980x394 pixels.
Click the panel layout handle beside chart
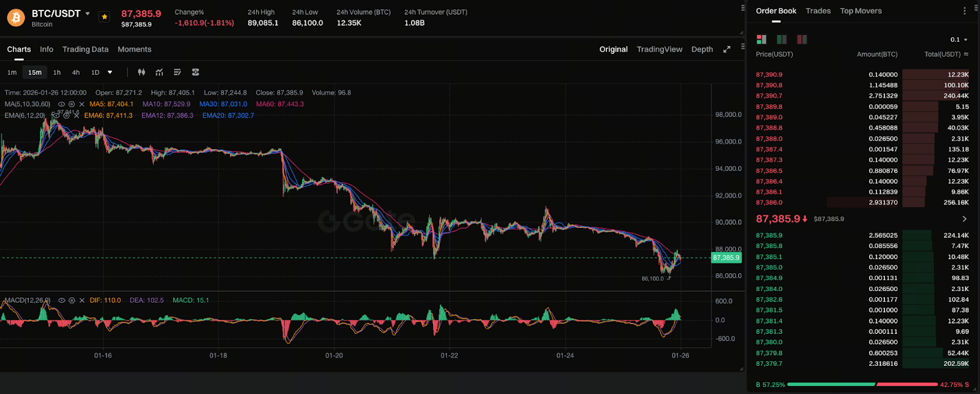coord(743,47)
